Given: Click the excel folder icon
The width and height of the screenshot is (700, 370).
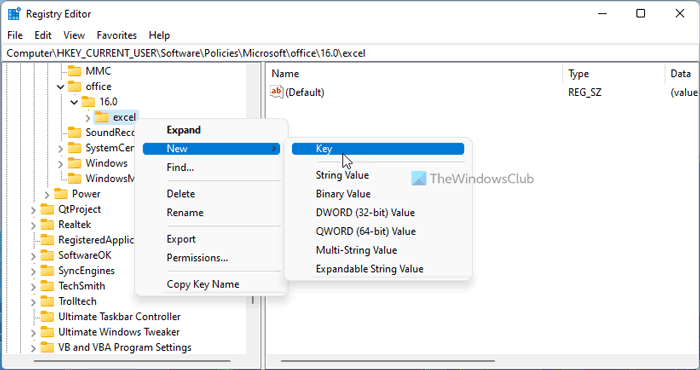Looking at the screenshot, I should click(102, 117).
